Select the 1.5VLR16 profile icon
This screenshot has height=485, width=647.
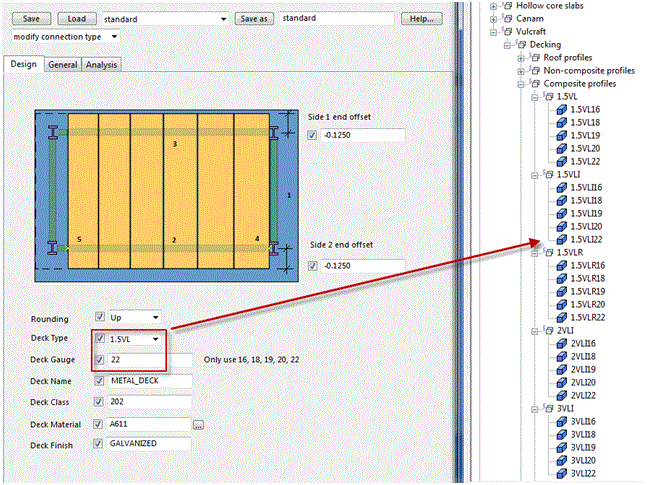click(561, 265)
